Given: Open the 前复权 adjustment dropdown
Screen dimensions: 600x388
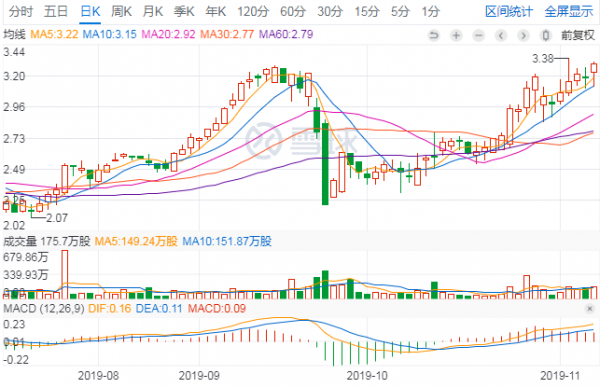Looking at the screenshot, I should pyautogui.click(x=578, y=35).
